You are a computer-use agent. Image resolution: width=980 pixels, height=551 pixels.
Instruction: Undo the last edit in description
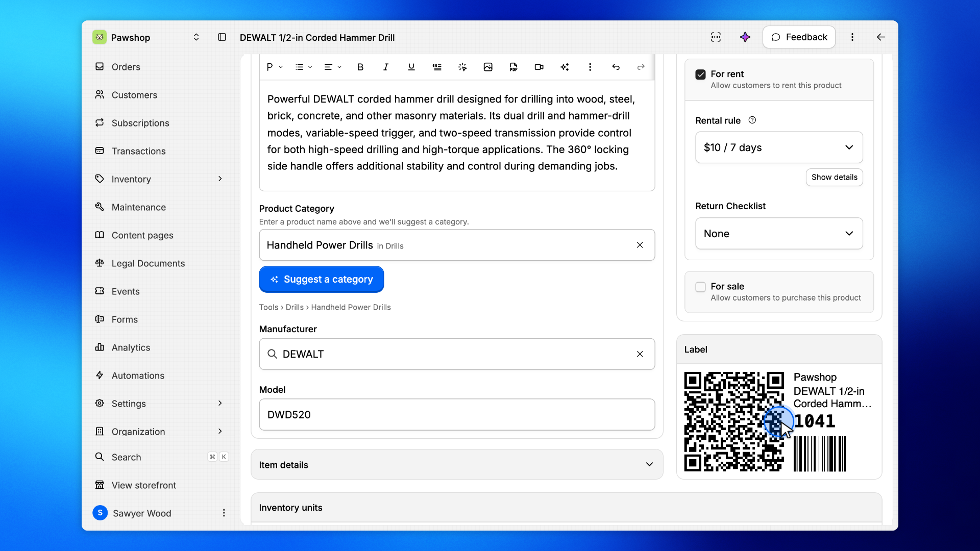click(x=616, y=67)
